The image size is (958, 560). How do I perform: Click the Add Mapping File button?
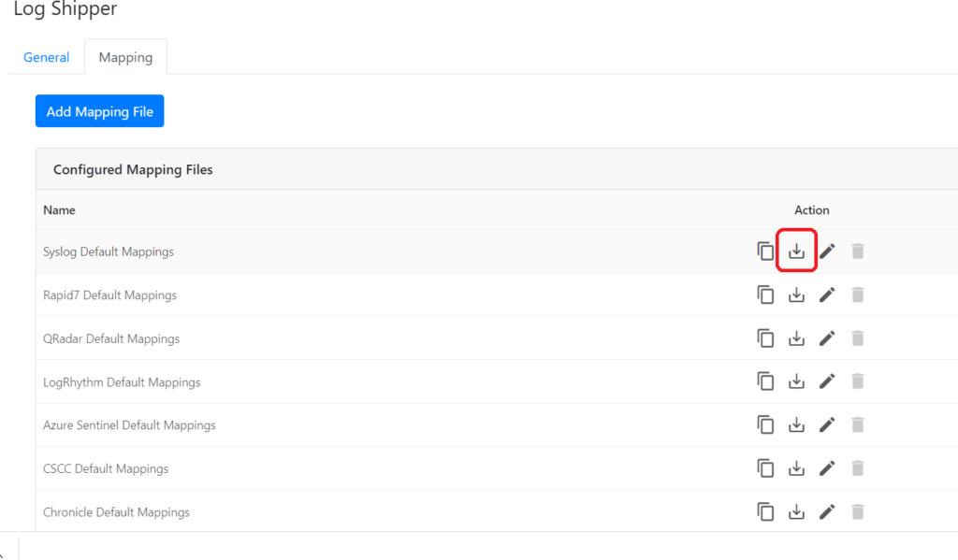pyautogui.click(x=100, y=111)
